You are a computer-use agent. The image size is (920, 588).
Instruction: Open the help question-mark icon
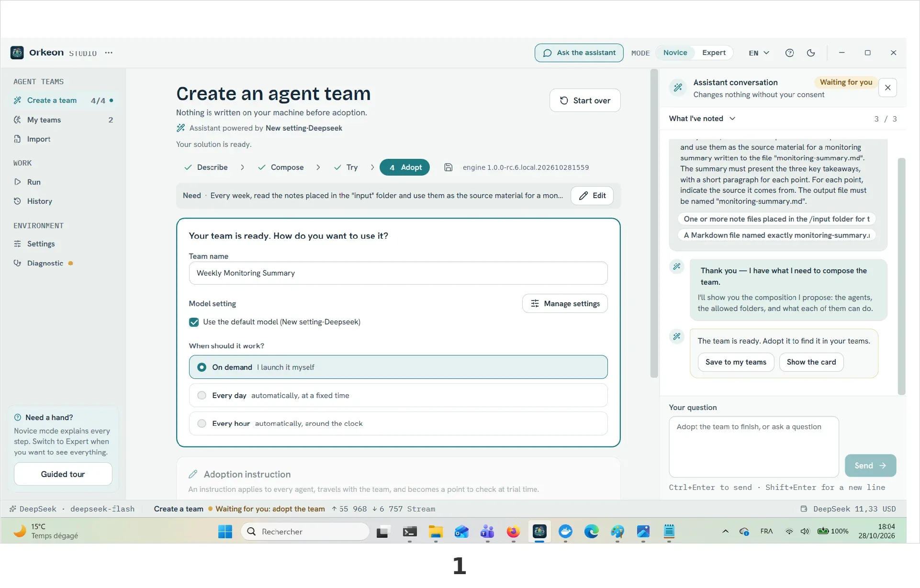[x=789, y=53]
